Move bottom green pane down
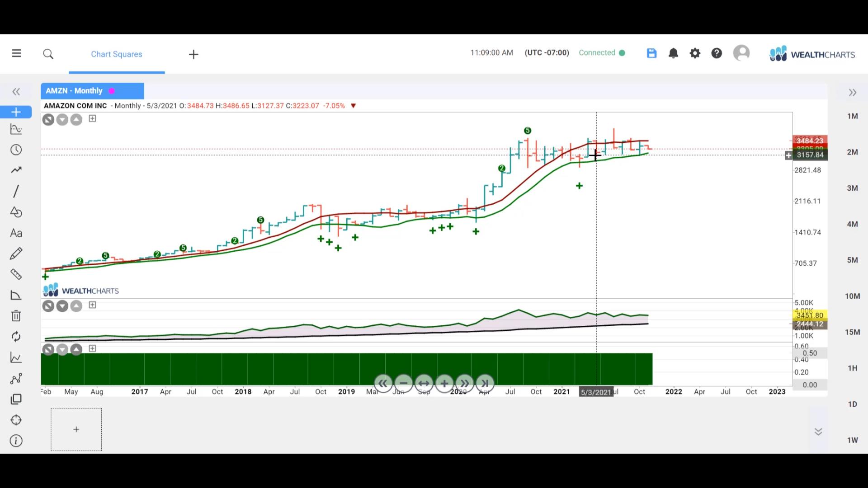Screen dimensions: 868x488 pos(62,350)
